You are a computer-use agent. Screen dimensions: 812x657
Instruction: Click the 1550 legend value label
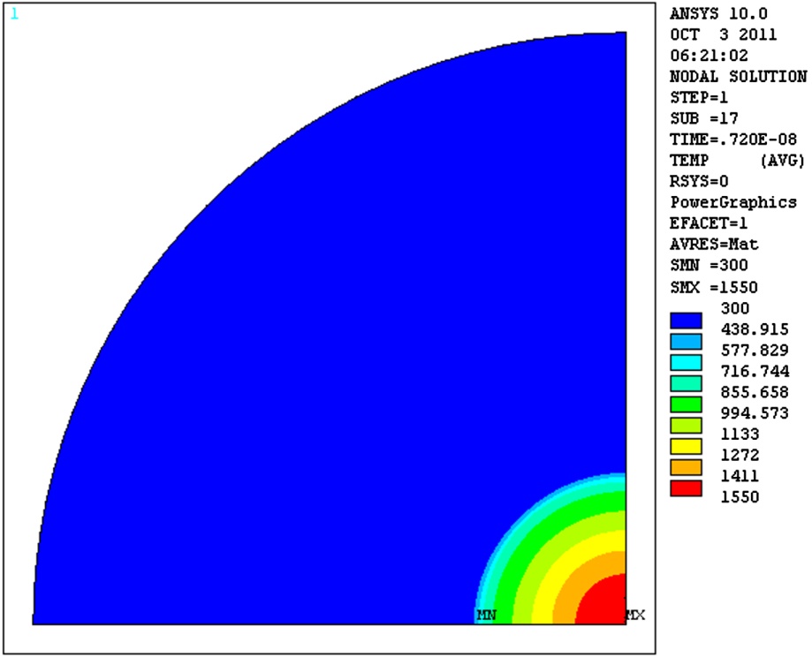(x=740, y=497)
